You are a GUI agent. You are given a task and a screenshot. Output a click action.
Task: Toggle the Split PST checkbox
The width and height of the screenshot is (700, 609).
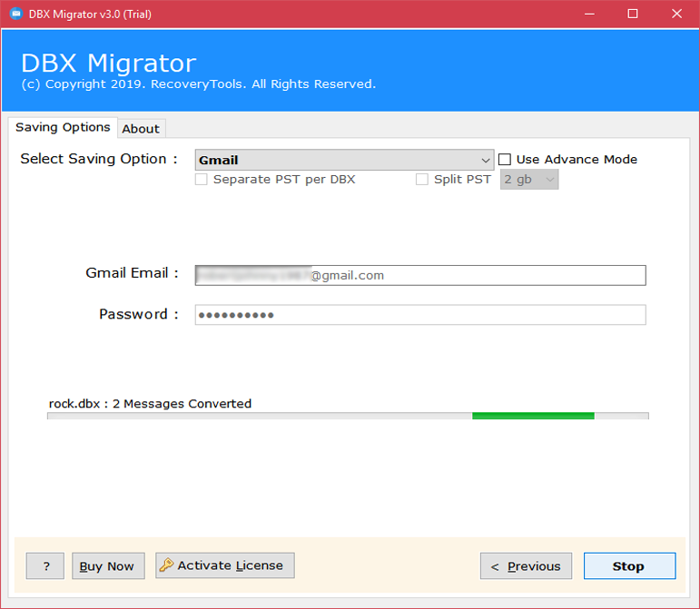[x=422, y=180]
